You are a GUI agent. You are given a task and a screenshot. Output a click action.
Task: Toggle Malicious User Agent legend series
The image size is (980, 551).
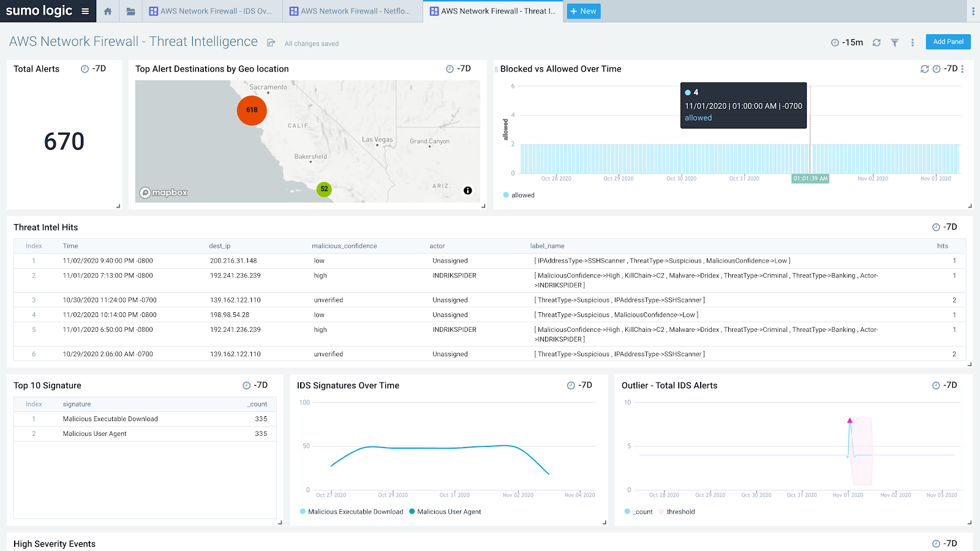445,512
